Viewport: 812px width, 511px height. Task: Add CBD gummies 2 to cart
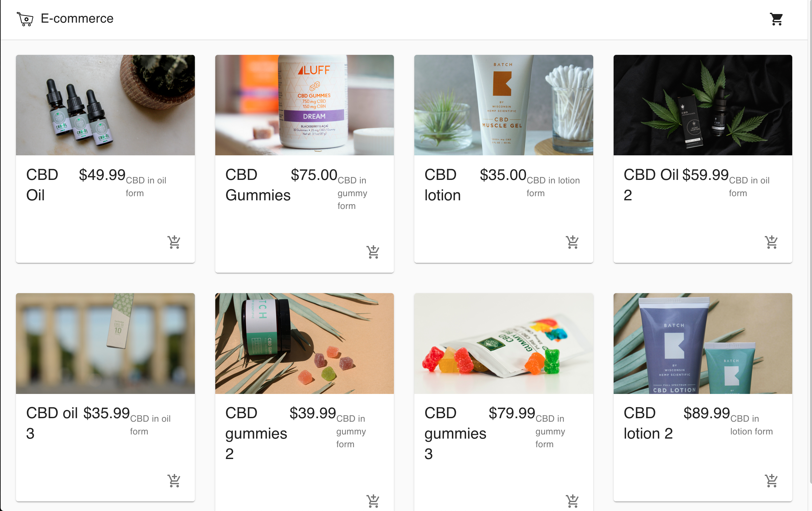[x=373, y=501]
